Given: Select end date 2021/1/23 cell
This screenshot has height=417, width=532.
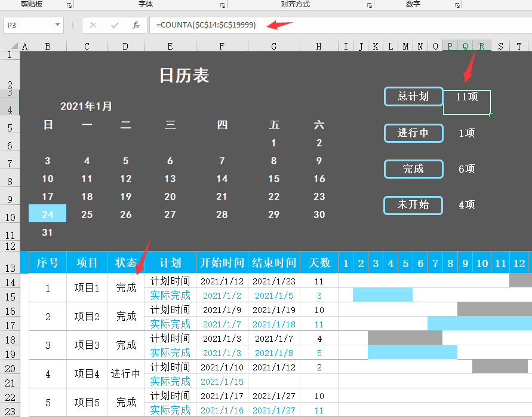Looking at the screenshot, I should coord(274,281).
